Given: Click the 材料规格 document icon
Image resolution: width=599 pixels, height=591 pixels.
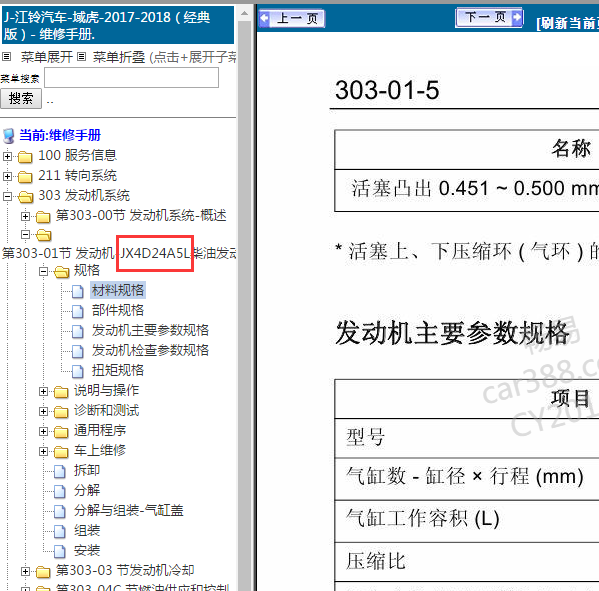Looking at the screenshot, I should [78, 291].
